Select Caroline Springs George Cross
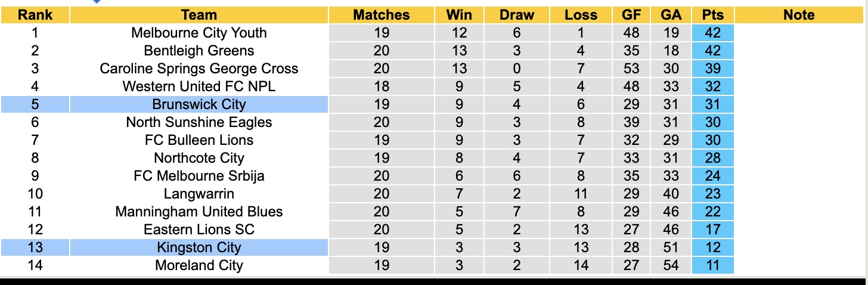Viewport: 868px width, 285px height. point(199,69)
